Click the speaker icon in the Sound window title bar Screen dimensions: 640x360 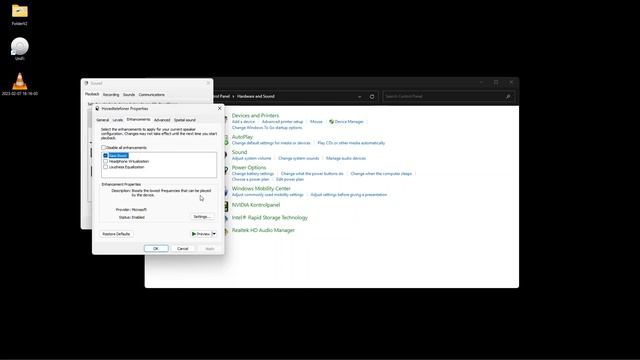click(x=86, y=83)
